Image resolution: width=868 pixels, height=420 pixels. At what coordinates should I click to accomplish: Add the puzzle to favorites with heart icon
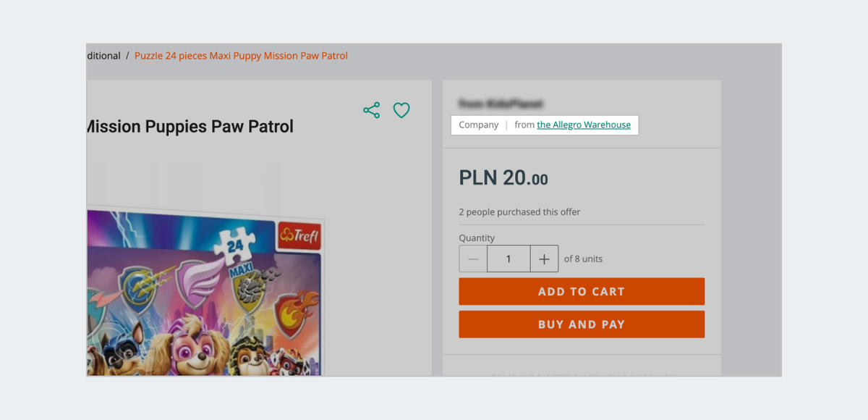coord(401,111)
